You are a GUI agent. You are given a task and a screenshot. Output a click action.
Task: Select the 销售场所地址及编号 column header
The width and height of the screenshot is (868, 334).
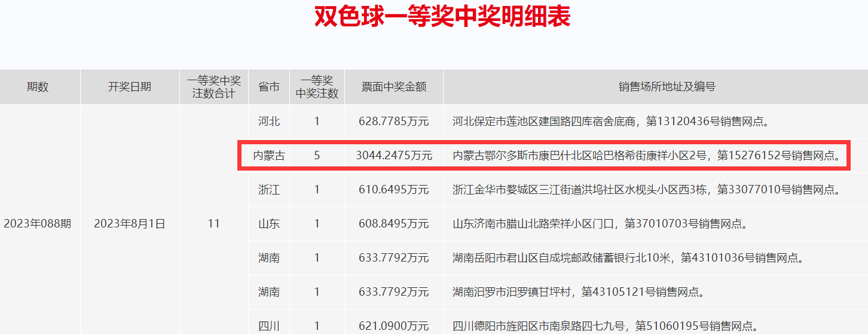tap(656, 87)
